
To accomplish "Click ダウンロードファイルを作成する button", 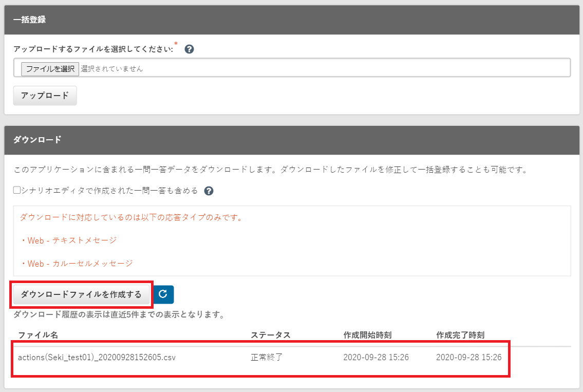I will [x=81, y=295].
